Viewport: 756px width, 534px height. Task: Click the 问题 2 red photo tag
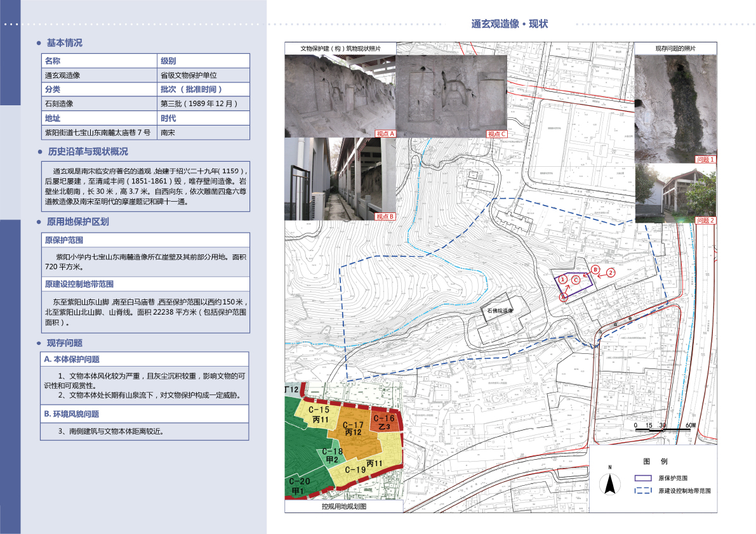click(706, 220)
